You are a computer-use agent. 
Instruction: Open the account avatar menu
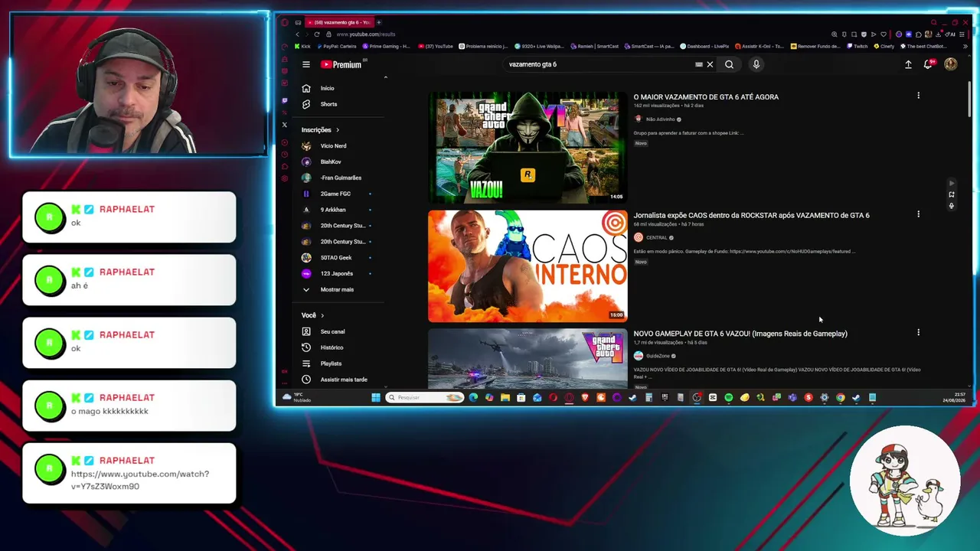[x=950, y=64]
